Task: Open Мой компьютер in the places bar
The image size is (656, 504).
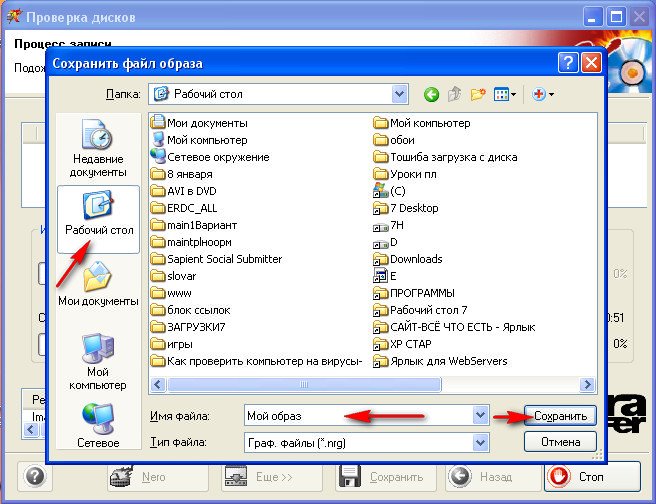Action: 98,362
